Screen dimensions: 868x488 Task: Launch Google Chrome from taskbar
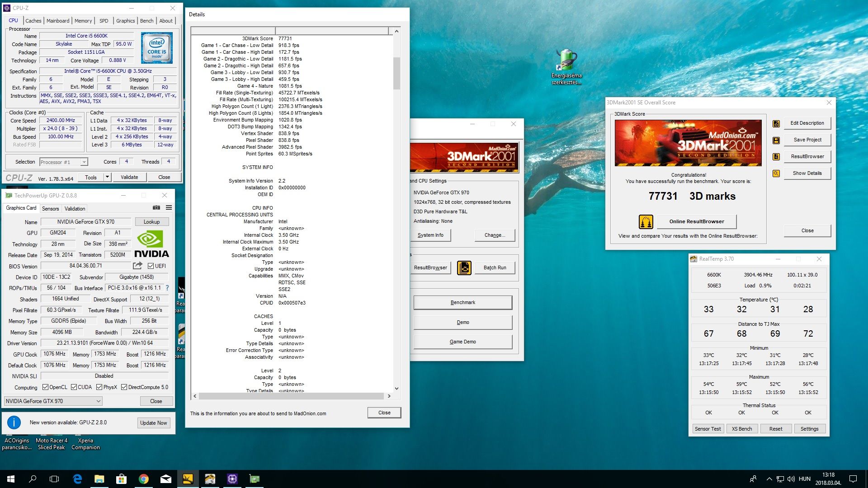tap(143, 479)
